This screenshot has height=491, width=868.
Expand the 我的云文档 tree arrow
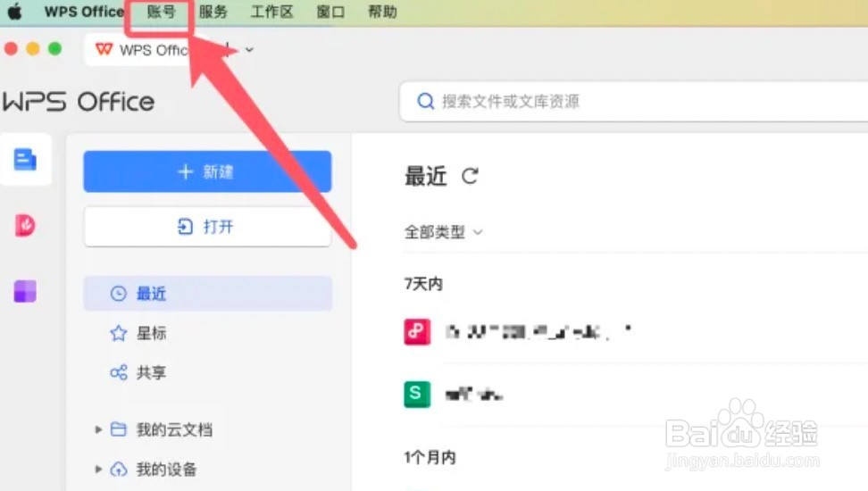click(x=98, y=429)
